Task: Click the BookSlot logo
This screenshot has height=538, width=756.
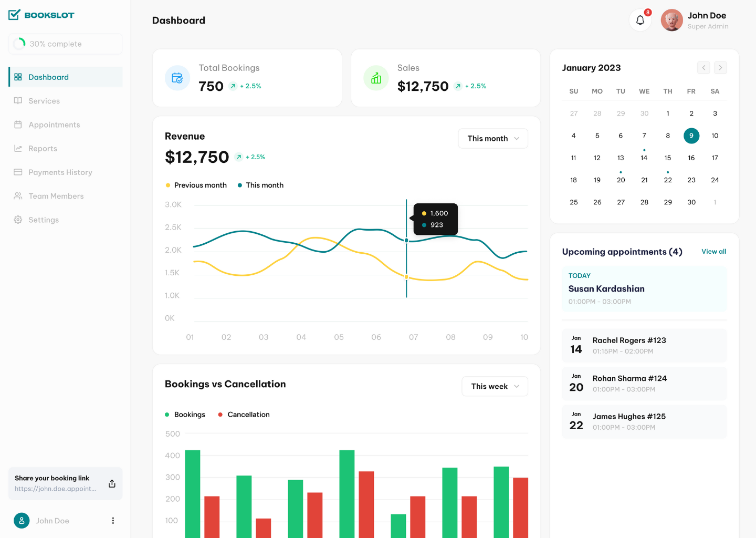Action: click(41, 15)
